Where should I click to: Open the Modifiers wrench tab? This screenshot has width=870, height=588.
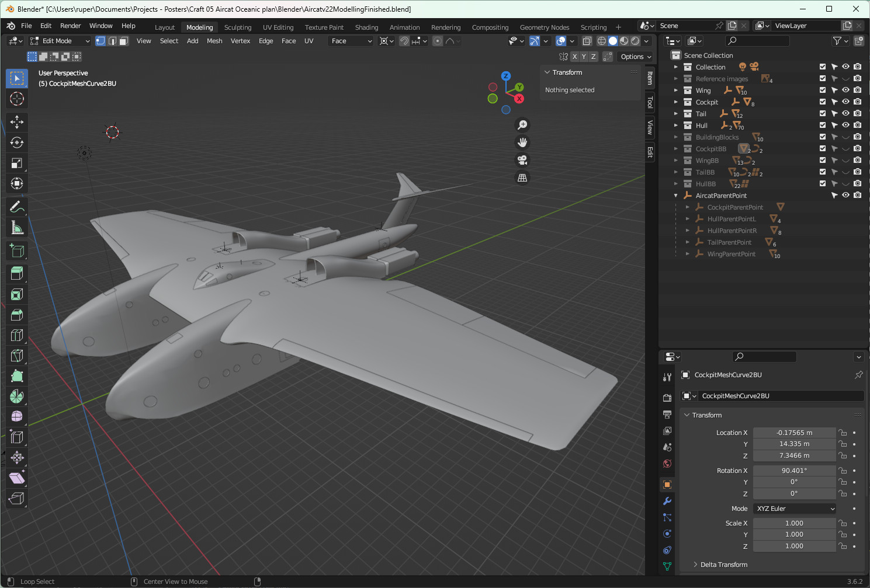667,501
